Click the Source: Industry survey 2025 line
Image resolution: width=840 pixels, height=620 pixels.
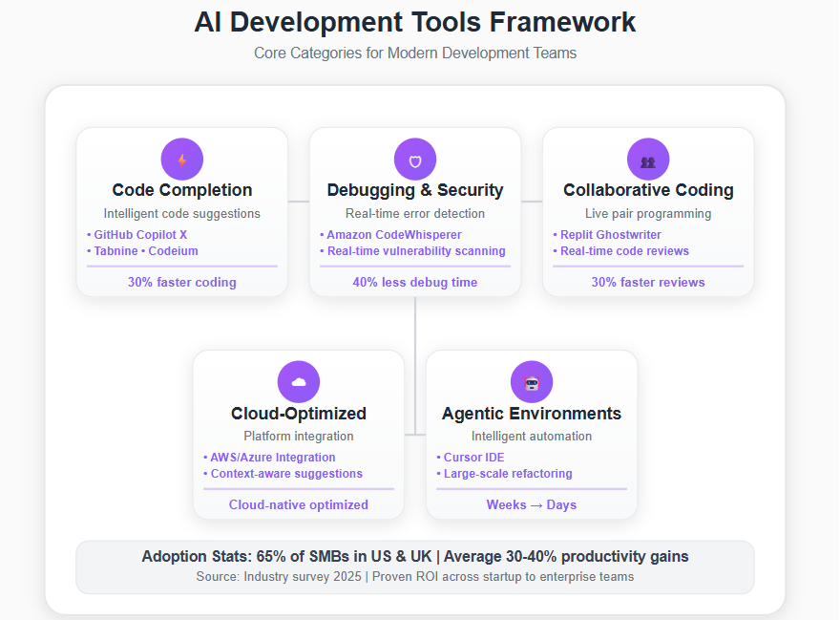(x=415, y=577)
